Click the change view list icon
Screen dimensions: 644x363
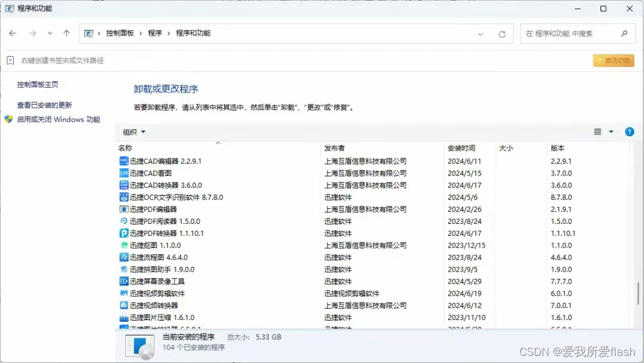[x=597, y=132]
